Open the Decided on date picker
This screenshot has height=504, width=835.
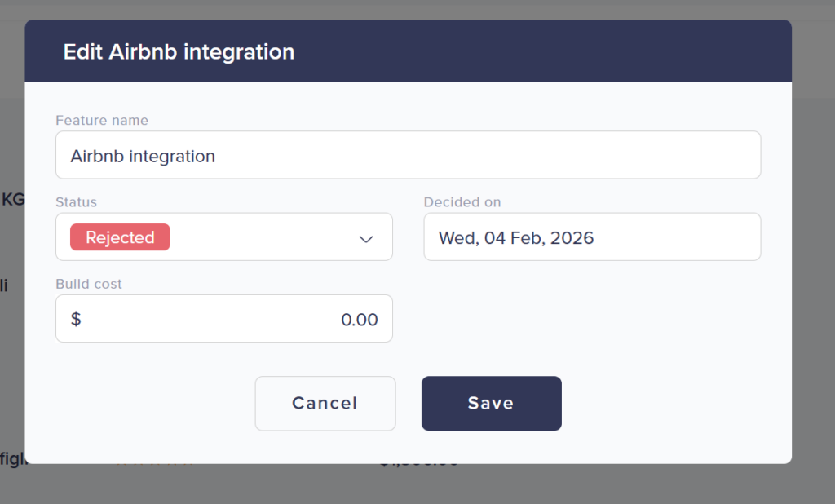592,237
